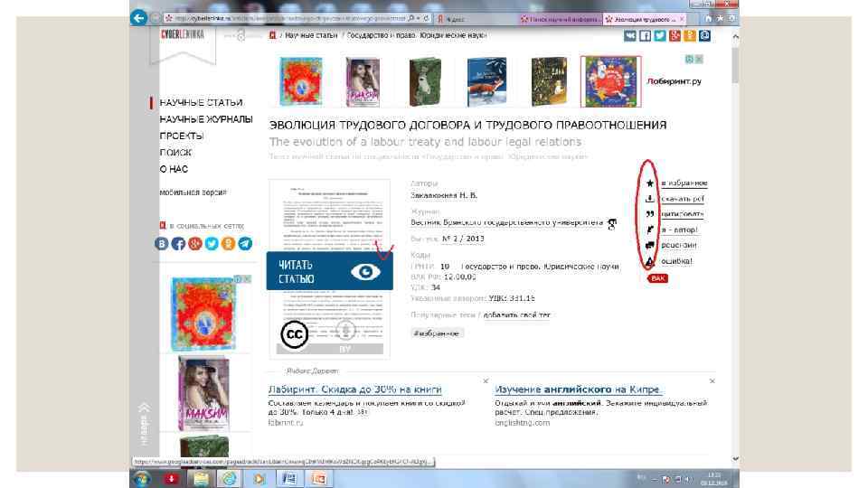The width and height of the screenshot is (868, 488).
Task: Open Odnoklassniki icon in sidebar social networks
Action: 228,243
